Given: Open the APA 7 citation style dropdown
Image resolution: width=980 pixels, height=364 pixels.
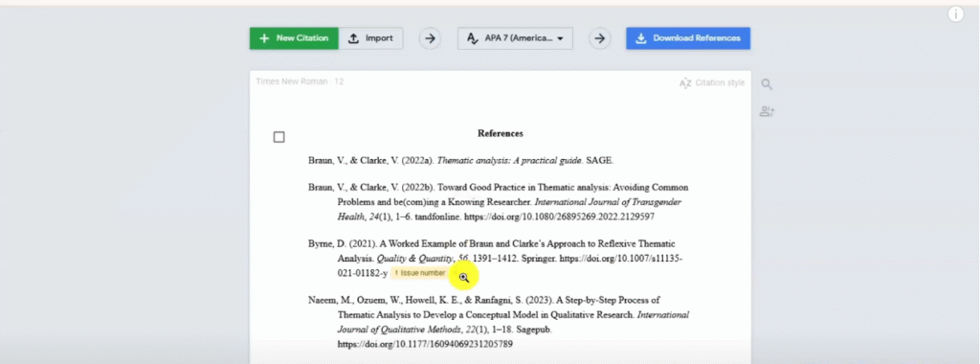Looking at the screenshot, I should [x=515, y=38].
